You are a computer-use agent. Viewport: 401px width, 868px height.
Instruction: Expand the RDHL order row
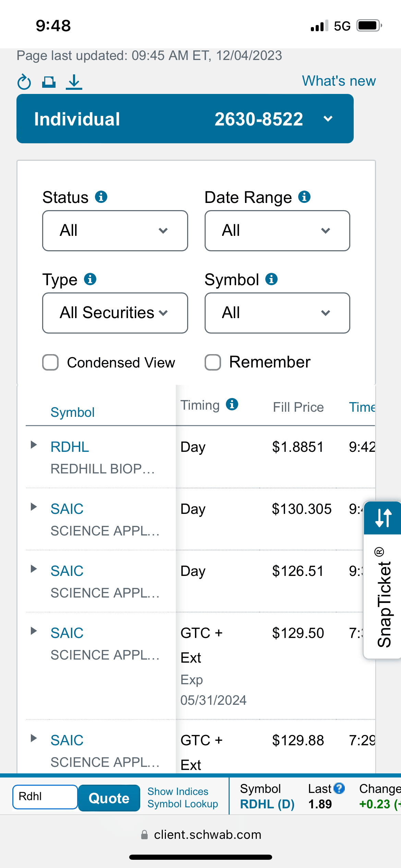click(x=34, y=445)
